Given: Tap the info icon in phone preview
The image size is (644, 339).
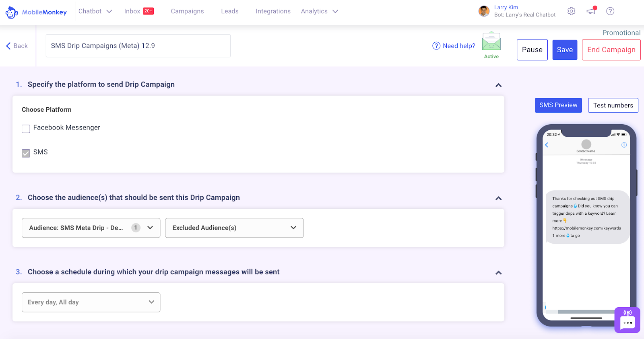Looking at the screenshot, I should click(x=624, y=145).
